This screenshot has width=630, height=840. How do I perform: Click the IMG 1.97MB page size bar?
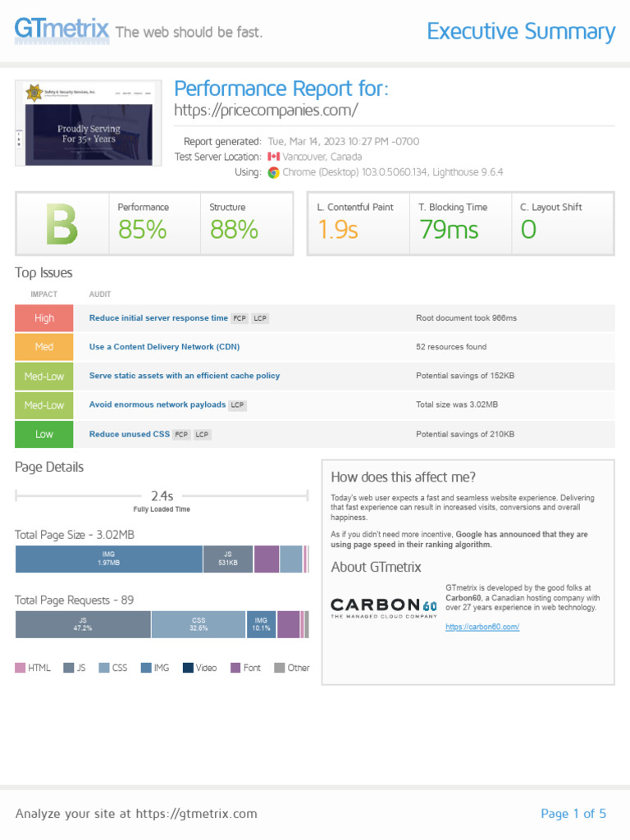pos(109,559)
